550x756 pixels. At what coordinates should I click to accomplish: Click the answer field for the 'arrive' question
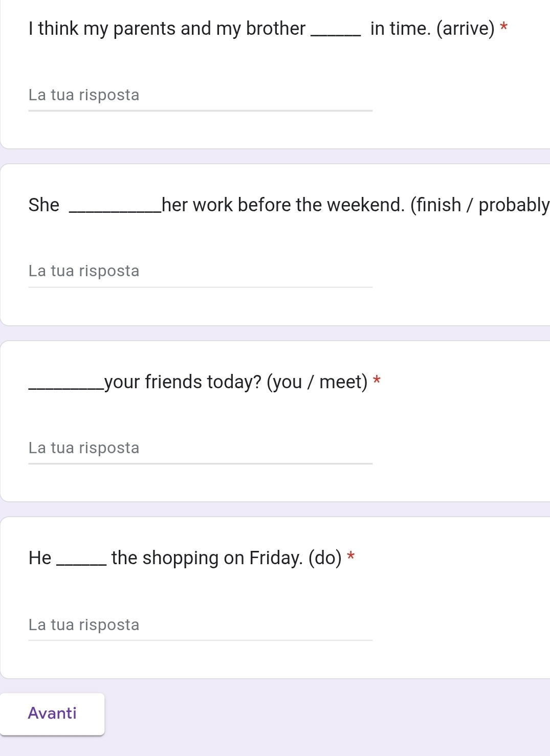pos(200,96)
